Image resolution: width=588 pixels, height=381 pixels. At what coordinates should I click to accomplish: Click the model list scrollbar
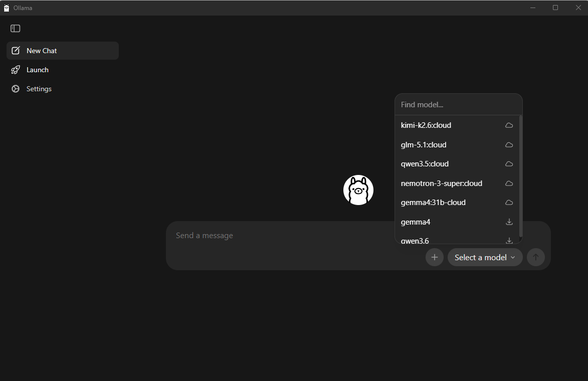pos(520,176)
